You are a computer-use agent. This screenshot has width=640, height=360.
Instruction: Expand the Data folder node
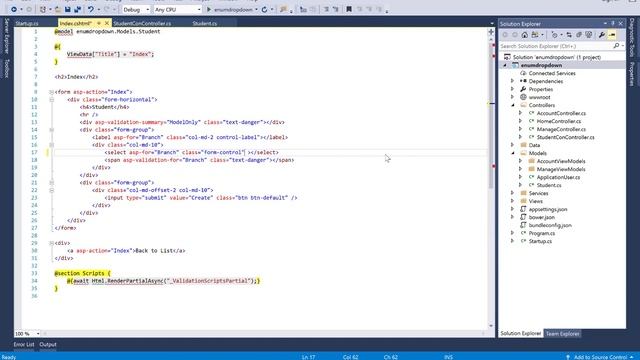coord(513,145)
